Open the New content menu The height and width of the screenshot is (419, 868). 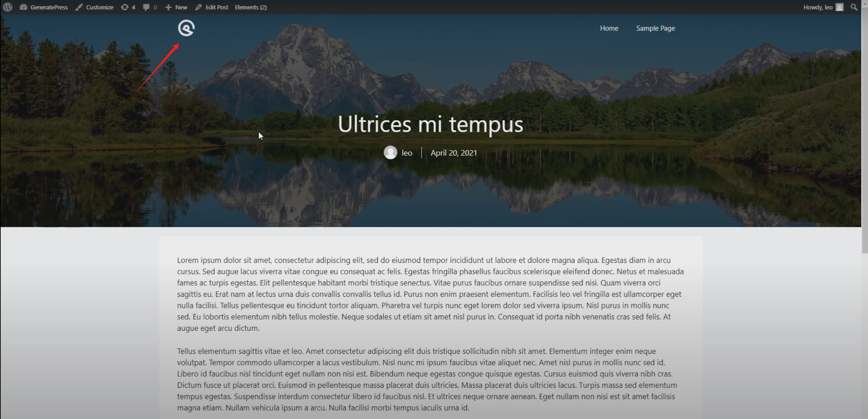tap(181, 7)
